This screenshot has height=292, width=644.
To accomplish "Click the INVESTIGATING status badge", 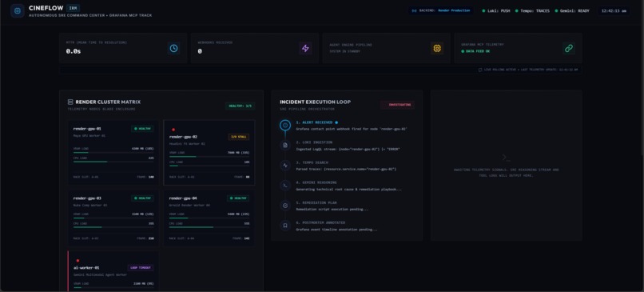I will tap(398, 105).
